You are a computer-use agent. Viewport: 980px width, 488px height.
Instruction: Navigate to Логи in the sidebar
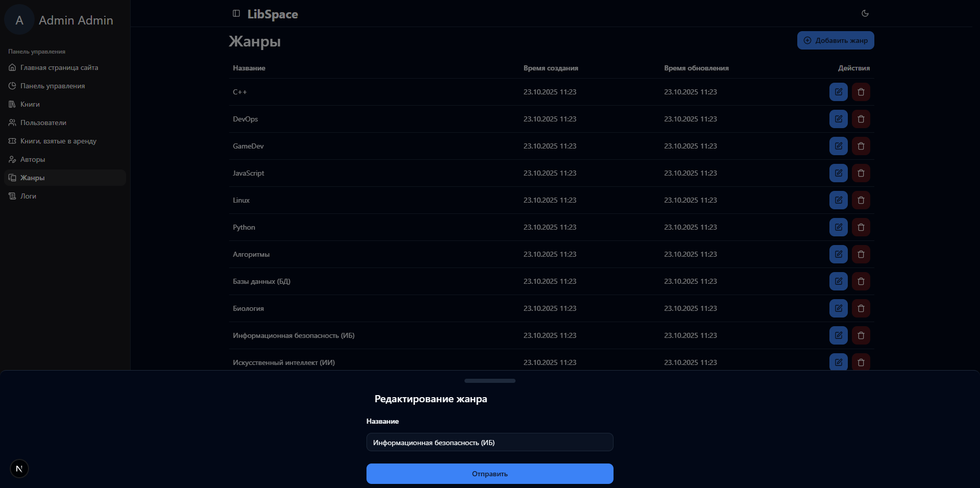click(x=28, y=196)
